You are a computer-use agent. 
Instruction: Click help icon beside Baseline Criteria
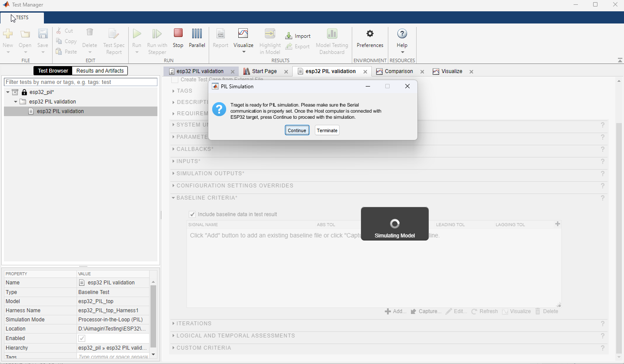pyautogui.click(x=603, y=198)
